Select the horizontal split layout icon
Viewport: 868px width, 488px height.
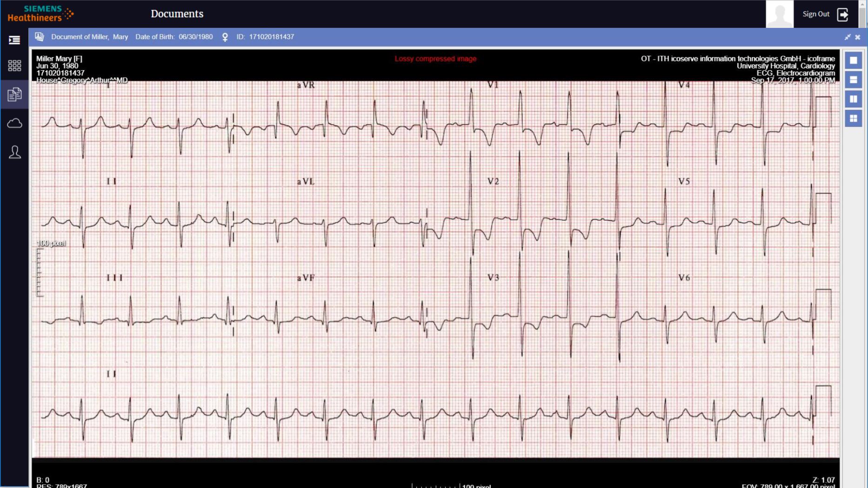[854, 79]
